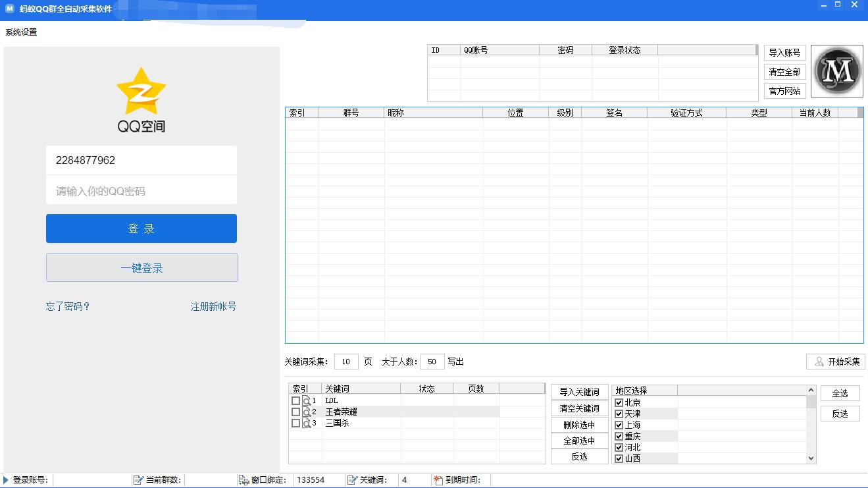Open the 忘了密码？ link

(x=68, y=306)
